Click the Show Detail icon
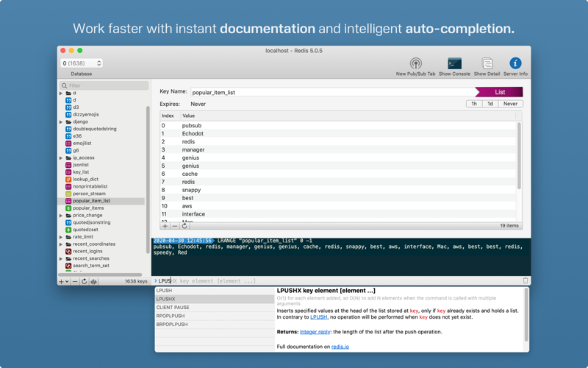Screen dimensions: 588x368 pos(487,63)
